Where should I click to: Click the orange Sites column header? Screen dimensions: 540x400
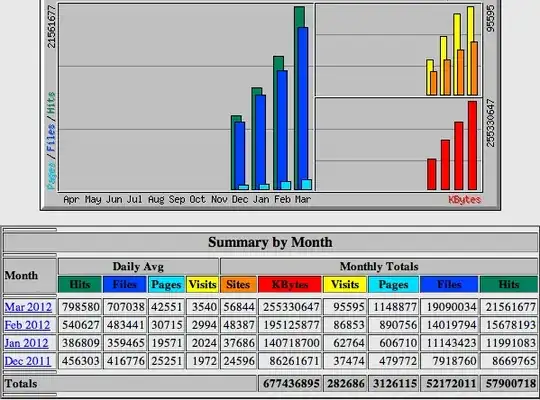point(238,285)
